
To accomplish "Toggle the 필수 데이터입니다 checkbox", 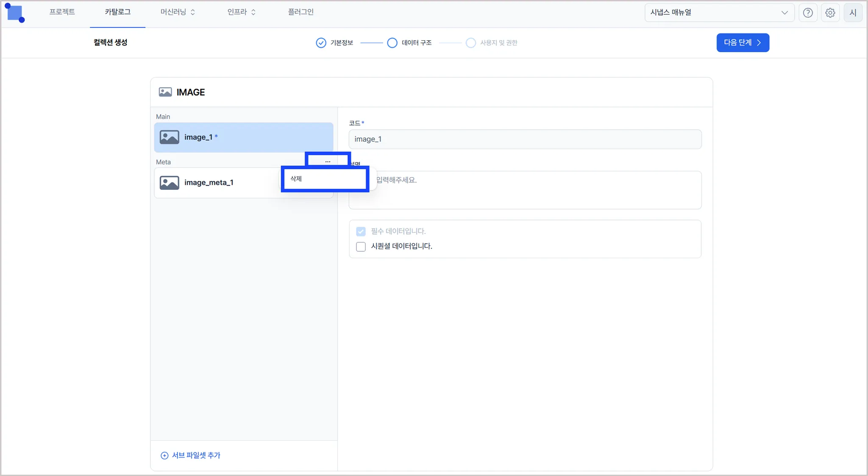I will tap(361, 231).
